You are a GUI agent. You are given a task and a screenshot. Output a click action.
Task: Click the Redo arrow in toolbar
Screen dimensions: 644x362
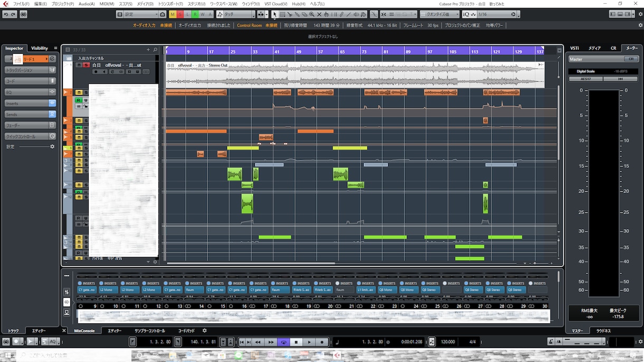(x=14, y=14)
